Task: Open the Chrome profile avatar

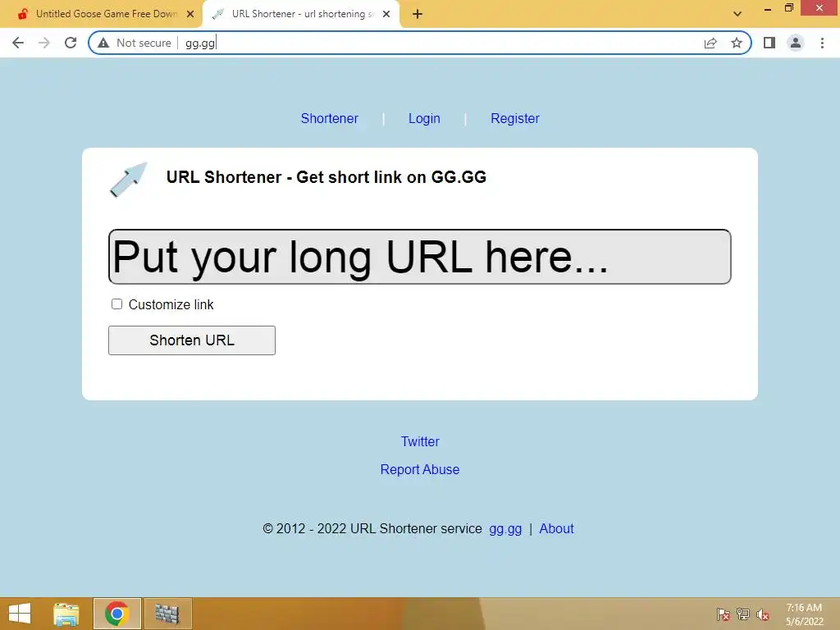Action: [796, 43]
